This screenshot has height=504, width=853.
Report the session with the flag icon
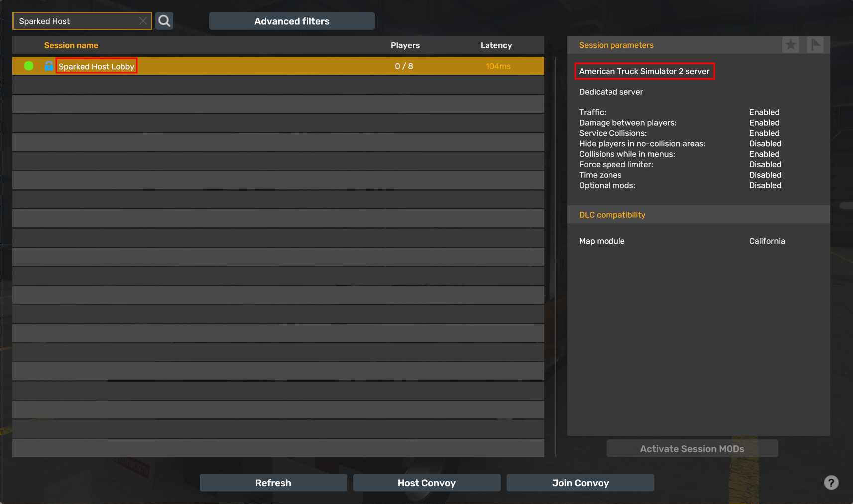(x=815, y=45)
